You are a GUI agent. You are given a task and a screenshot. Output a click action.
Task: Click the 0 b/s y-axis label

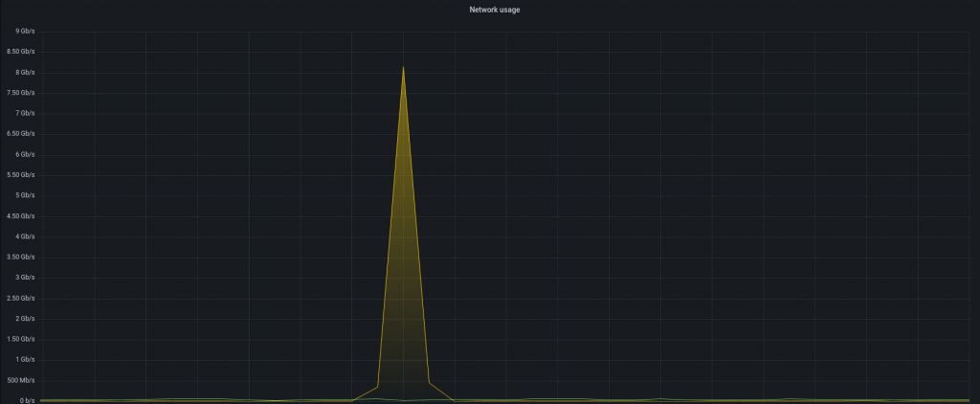coord(23,400)
